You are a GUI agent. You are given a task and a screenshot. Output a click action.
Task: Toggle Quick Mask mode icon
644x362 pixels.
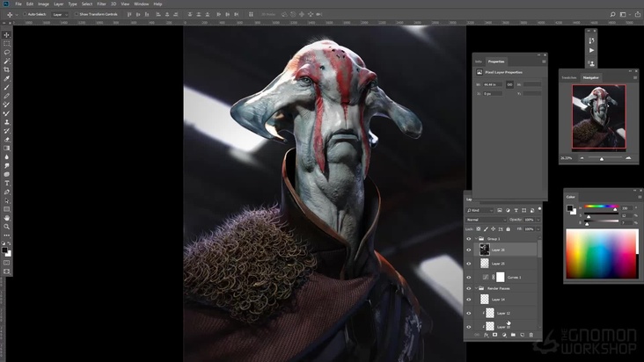(6, 263)
